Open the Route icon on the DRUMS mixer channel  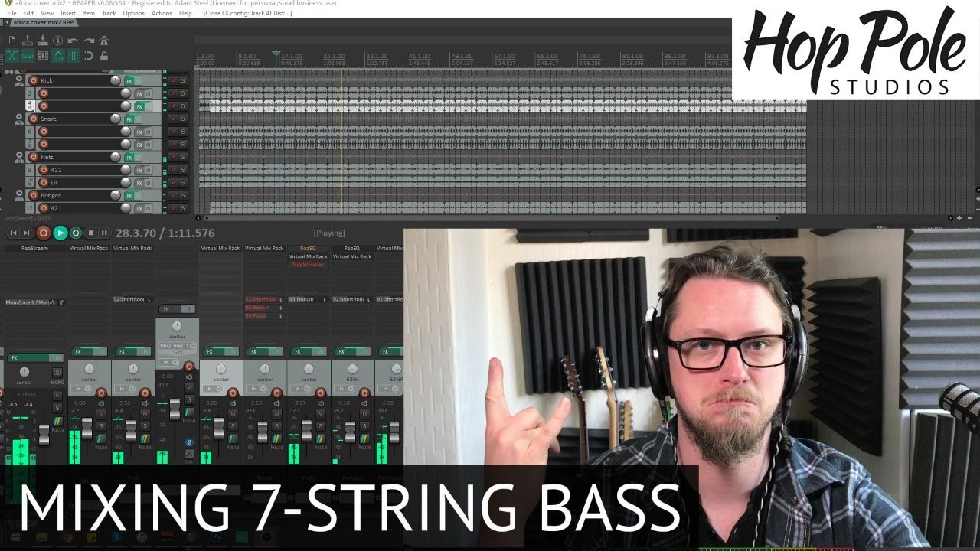coord(101,439)
